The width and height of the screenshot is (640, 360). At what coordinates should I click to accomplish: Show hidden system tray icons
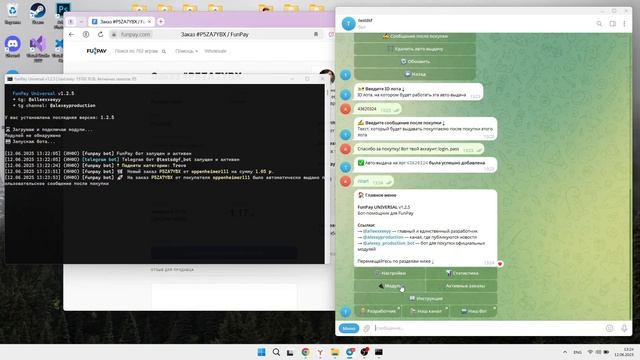pos(565,352)
